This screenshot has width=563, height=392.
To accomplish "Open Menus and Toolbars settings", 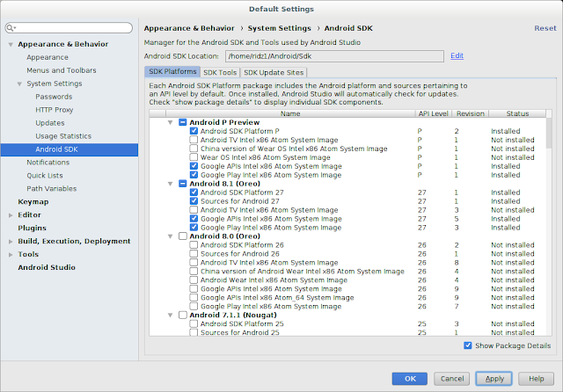I will (x=62, y=70).
